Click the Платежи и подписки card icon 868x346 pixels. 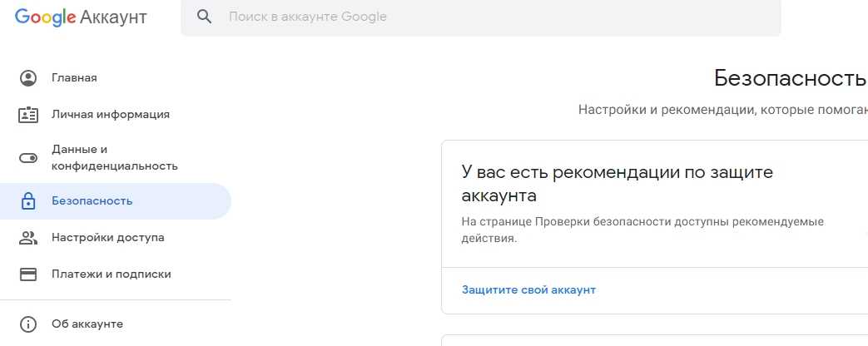coord(28,274)
